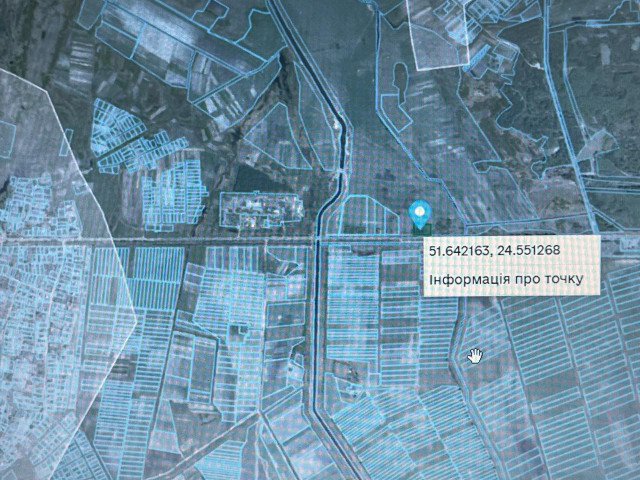640x480 pixels.
Task: Click the horizontal road where it crosses the canal
Action: (x=322, y=240)
